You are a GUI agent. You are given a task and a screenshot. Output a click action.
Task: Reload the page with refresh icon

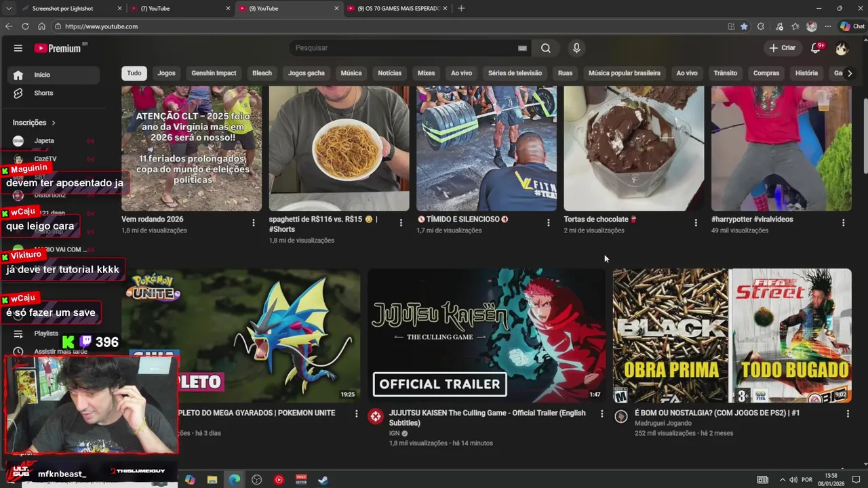pos(25,26)
